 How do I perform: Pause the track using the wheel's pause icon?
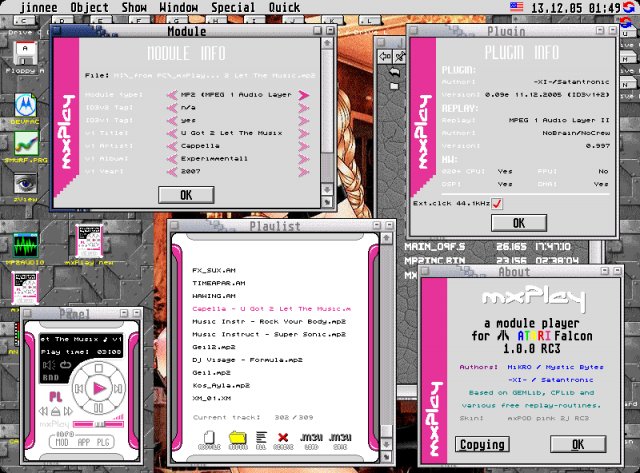98,408
